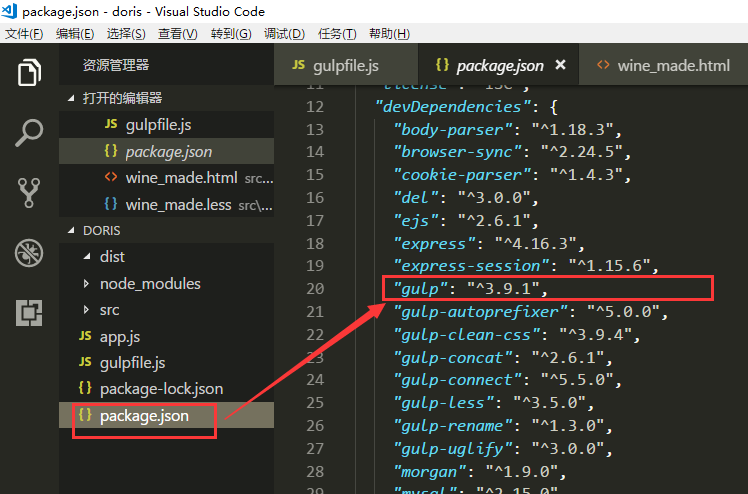Open the 编辑(E) menu

[75, 34]
